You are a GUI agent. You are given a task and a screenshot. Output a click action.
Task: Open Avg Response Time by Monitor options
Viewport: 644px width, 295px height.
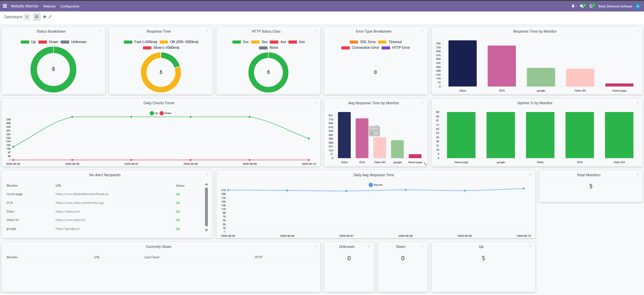click(423, 103)
